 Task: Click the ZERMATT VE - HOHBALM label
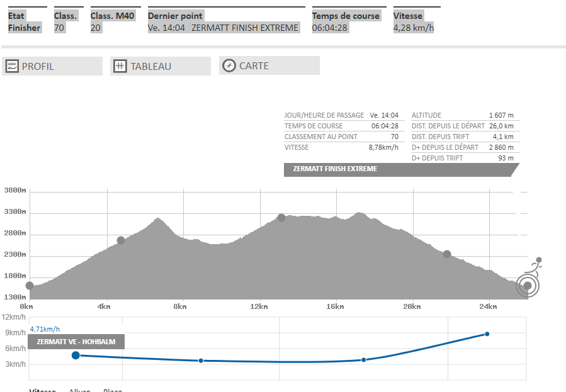pos(76,342)
